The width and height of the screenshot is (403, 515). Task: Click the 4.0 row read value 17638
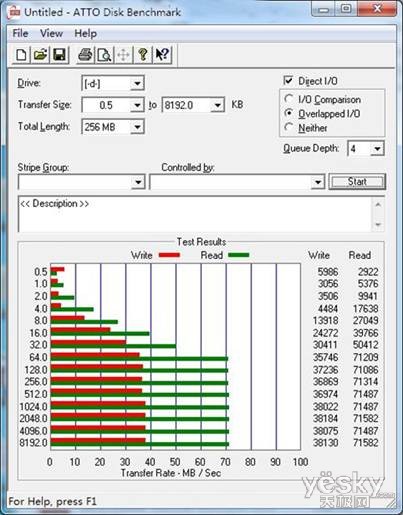coord(366,309)
